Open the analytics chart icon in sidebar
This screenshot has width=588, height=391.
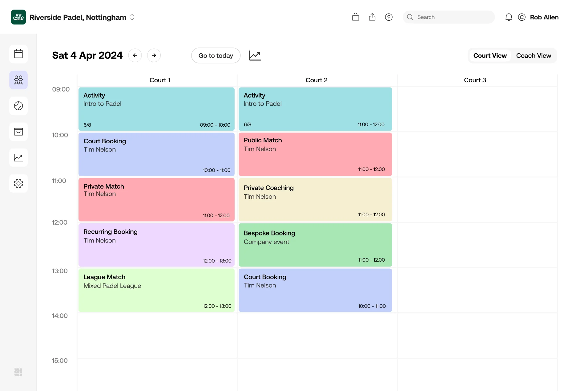pyautogui.click(x=18, y=157)
